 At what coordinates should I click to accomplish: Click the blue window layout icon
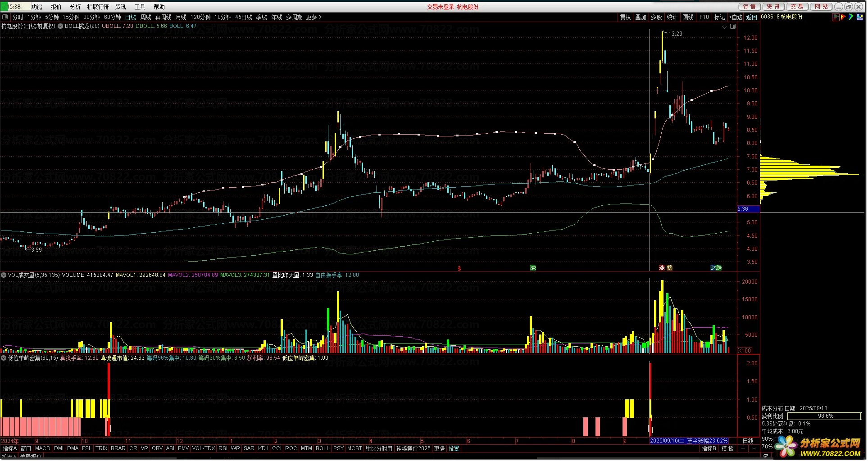pos(859,17)
